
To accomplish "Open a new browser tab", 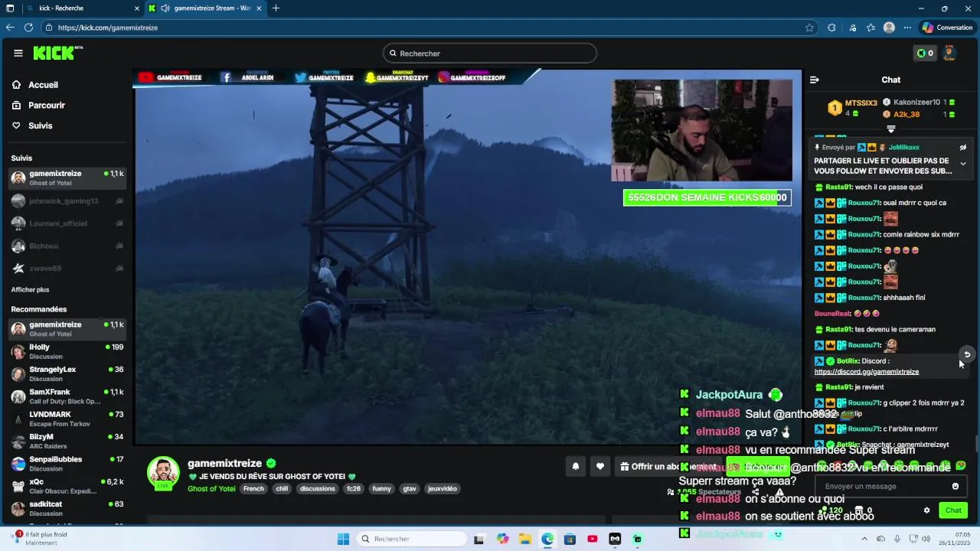I will tap(276, 8).
